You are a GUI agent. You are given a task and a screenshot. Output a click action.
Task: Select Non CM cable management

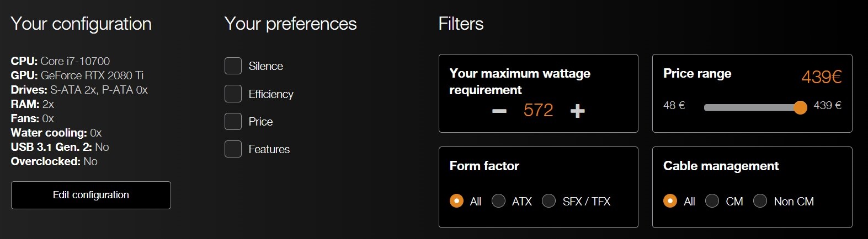[760, 201]
